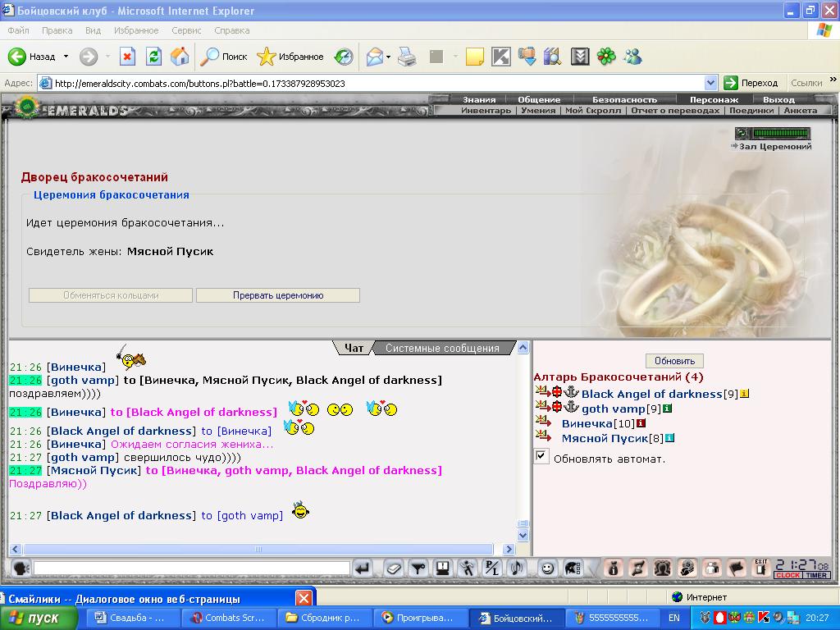Click the Инвентарь link
Screen dimensions: 840x630
pos(486,111)
